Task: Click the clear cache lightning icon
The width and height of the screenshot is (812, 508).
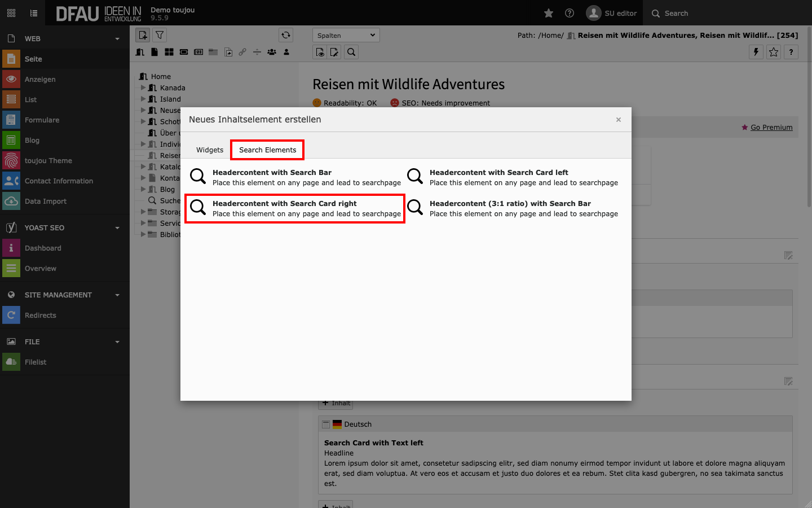Action: [x=756, y=52]
